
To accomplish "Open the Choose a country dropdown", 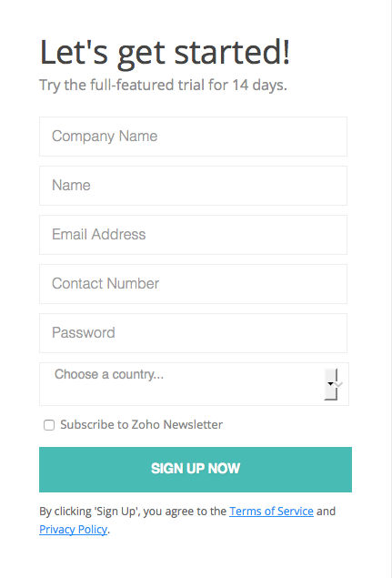I will click(194, 384).
